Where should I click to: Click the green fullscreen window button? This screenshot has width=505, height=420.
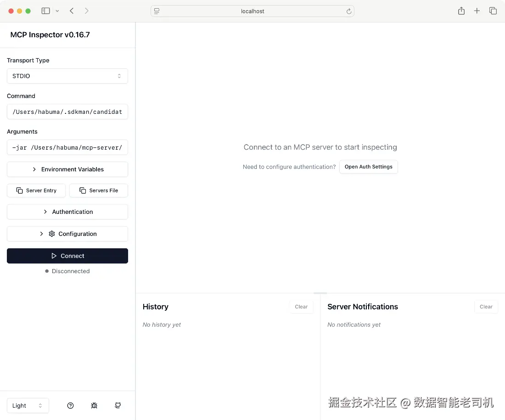pyautogui.click(x=28, y=11)
